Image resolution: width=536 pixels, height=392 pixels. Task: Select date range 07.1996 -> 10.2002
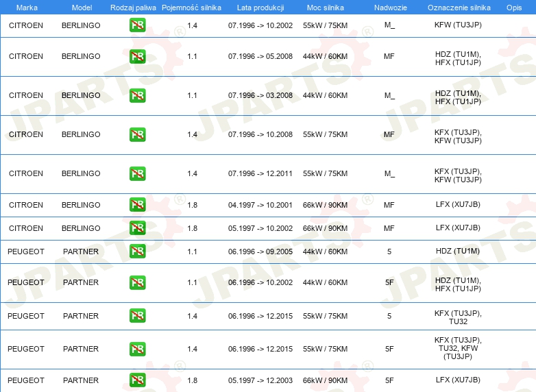click(260, 25)
